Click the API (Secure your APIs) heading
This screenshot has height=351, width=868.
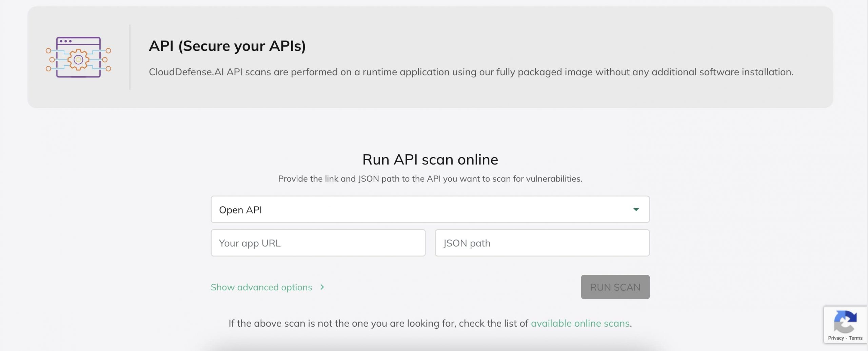tap(227, 46)
